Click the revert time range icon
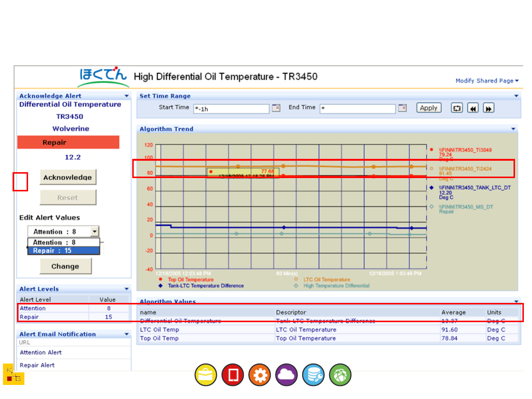This screenshot has width=532, height=399. point(457,108)
